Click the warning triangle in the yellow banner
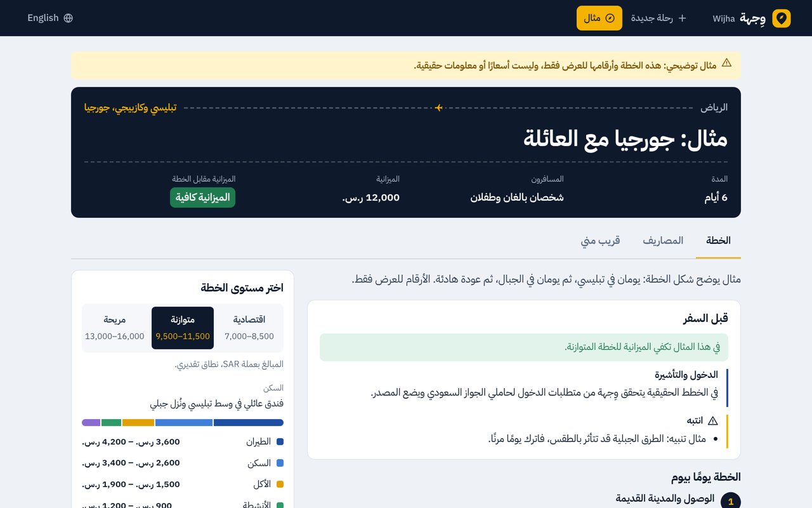 [x=726, y=63]
